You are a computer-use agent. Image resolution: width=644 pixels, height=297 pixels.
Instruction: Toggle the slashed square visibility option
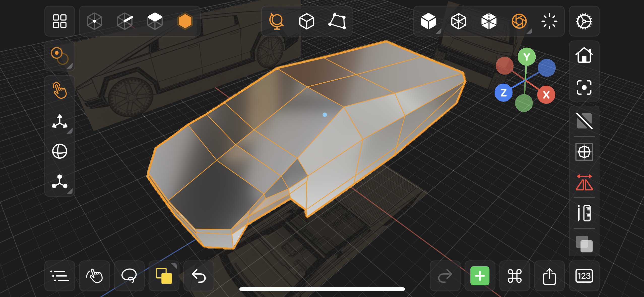coord(584,121)
